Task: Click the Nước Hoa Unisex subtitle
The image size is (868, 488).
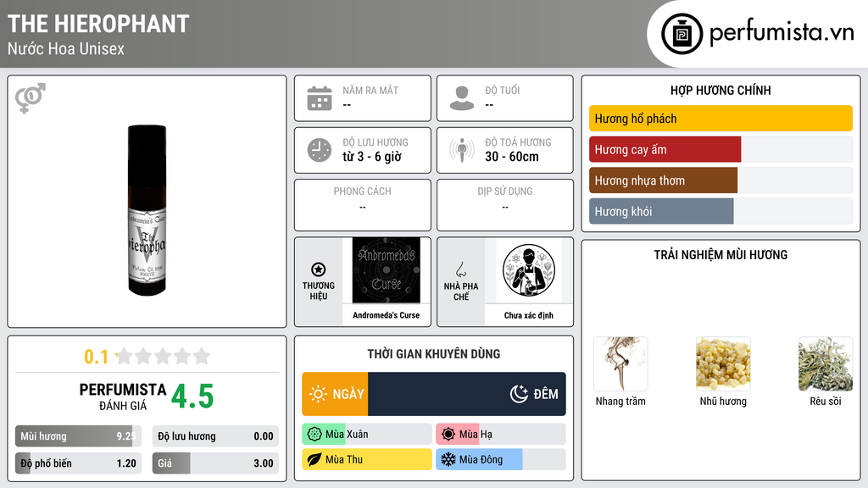Action: (x=66, y=48)
